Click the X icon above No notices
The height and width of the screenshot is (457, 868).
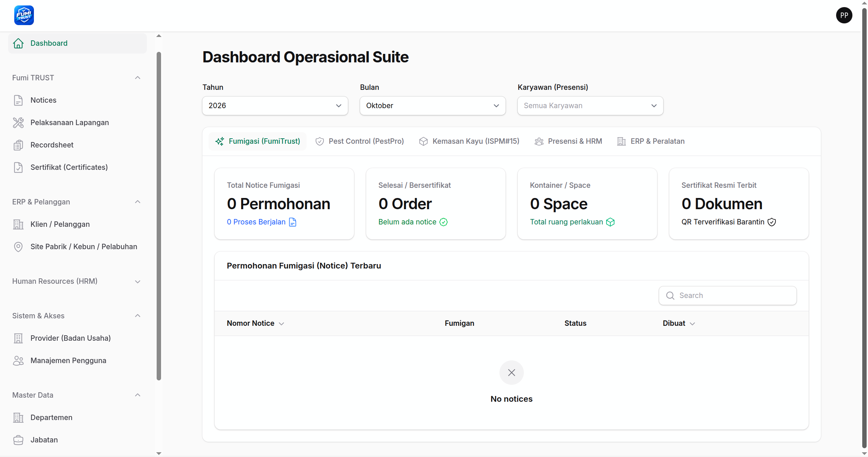click(x=511, y=373)
